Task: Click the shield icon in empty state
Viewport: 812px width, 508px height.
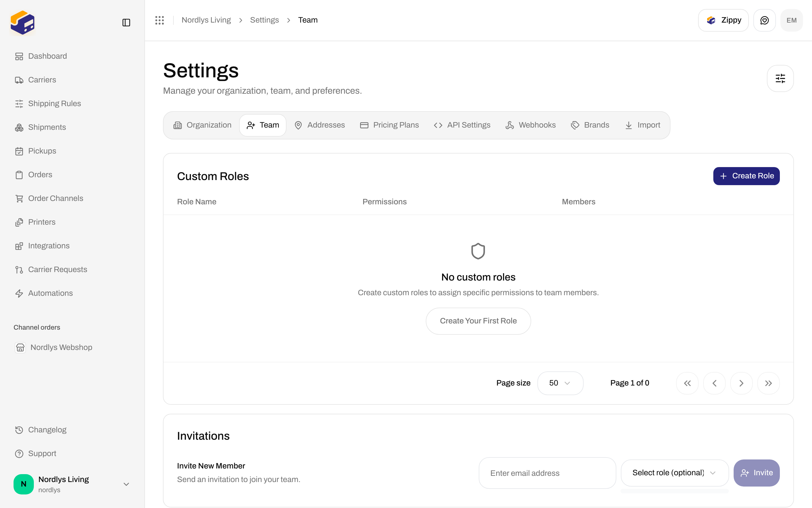Action: pyautogui.click(x=478, y=251)
